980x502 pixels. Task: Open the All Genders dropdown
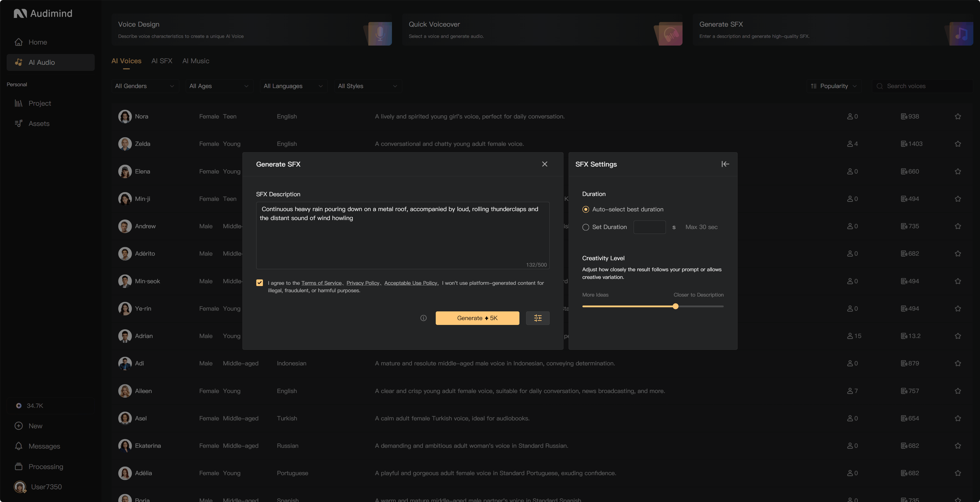[x=145, y=86]
